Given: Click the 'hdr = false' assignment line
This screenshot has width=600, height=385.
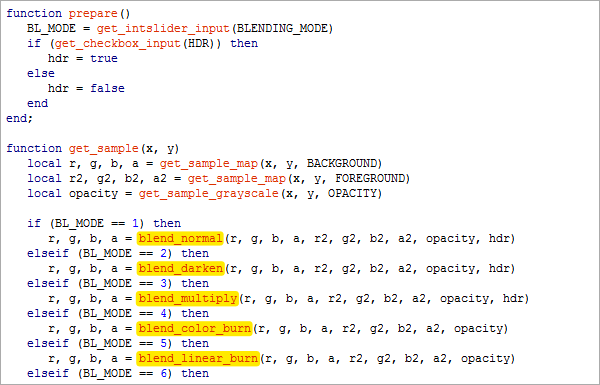Looking at the screenshot, I should coord(86,88).
